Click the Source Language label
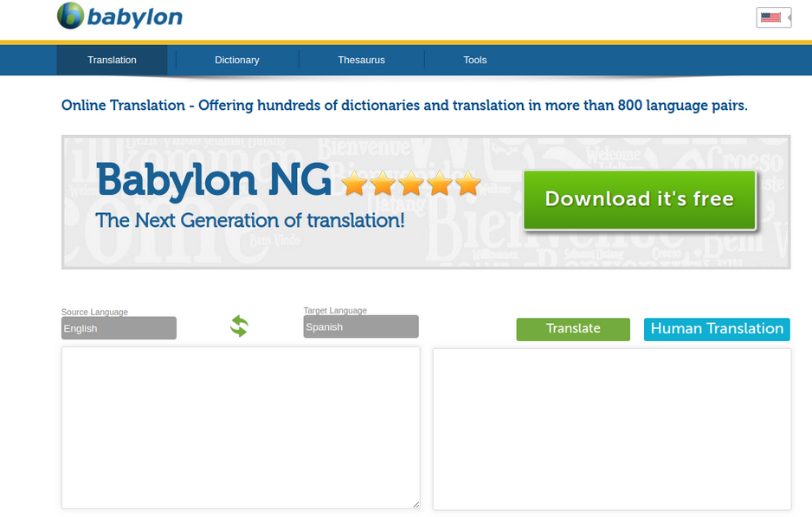This screenshot has width=812, height=517. 94,312
